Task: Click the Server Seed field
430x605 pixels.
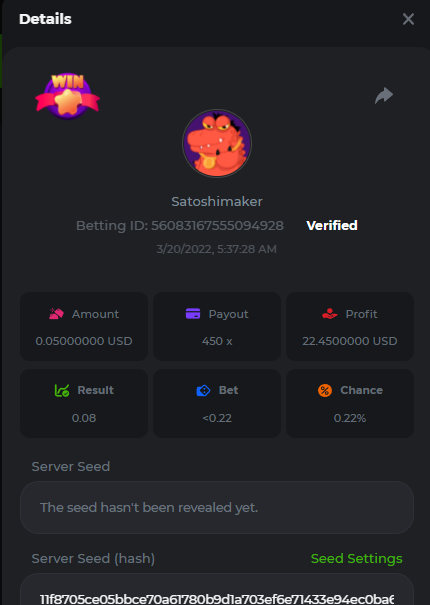Action: point(217,507)
